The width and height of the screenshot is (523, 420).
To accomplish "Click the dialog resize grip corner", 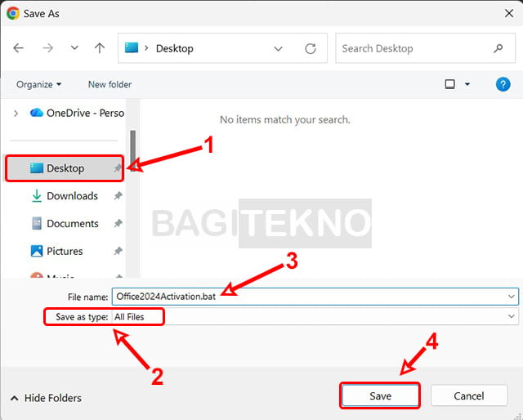I will (517, 415).
